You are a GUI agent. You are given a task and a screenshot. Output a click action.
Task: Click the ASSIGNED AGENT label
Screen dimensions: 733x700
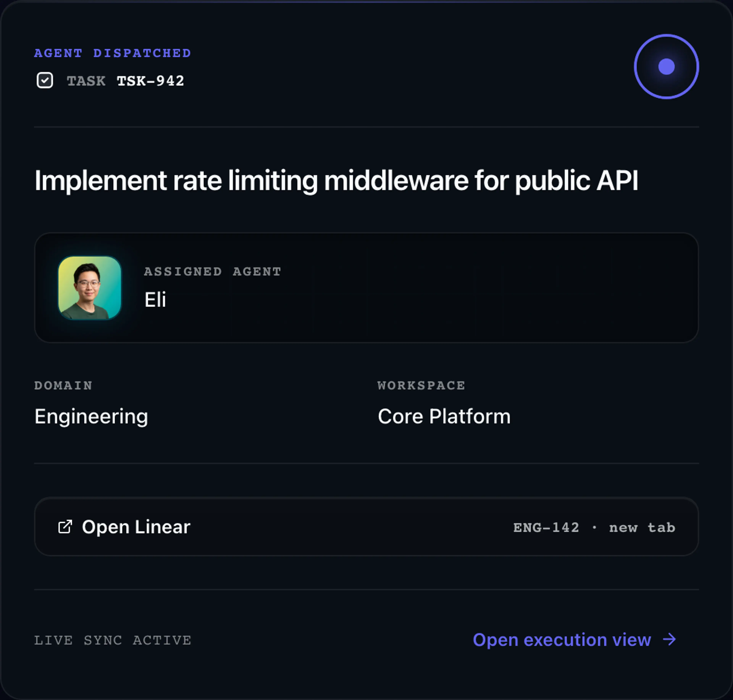point(212,271)
